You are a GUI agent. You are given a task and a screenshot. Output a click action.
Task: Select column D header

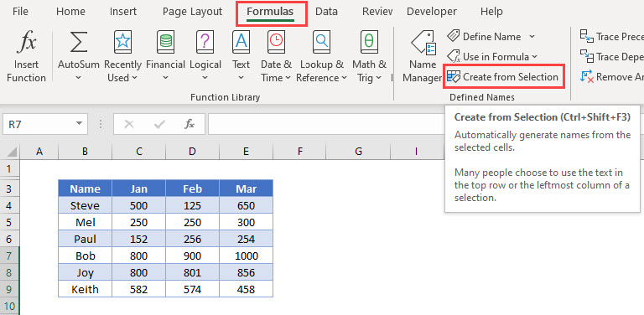[x=192, y=152]
